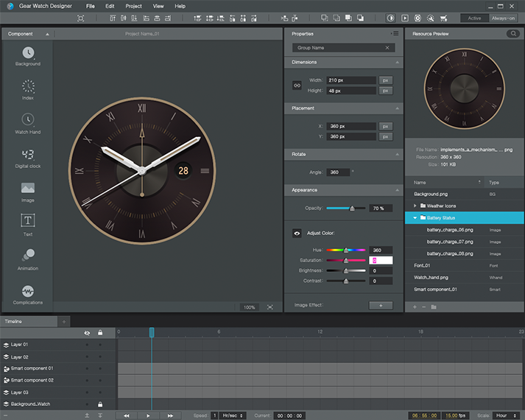Viewport: 525px width, 420px height.
Task: Open the Complications component
Action: click(27, 292)
